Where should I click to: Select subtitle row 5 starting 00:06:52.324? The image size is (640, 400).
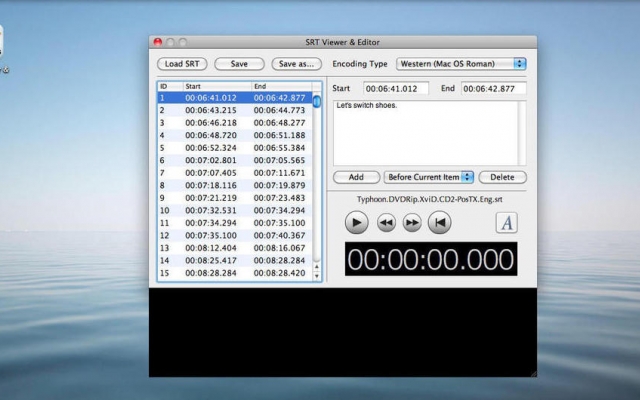click(235, 148)
